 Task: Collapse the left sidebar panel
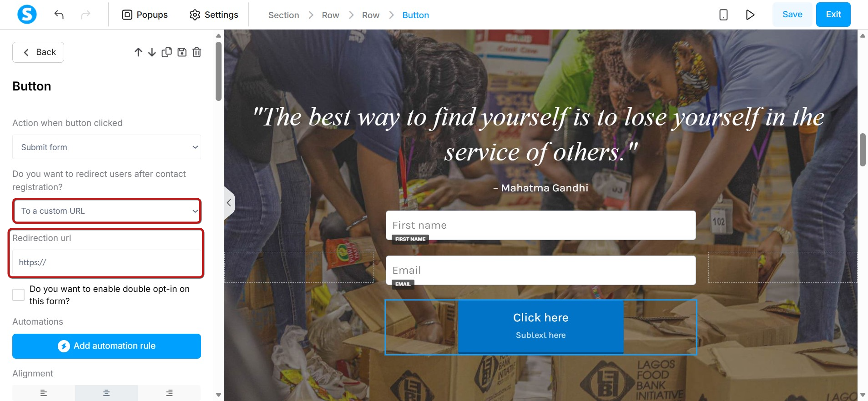point(229,203)
